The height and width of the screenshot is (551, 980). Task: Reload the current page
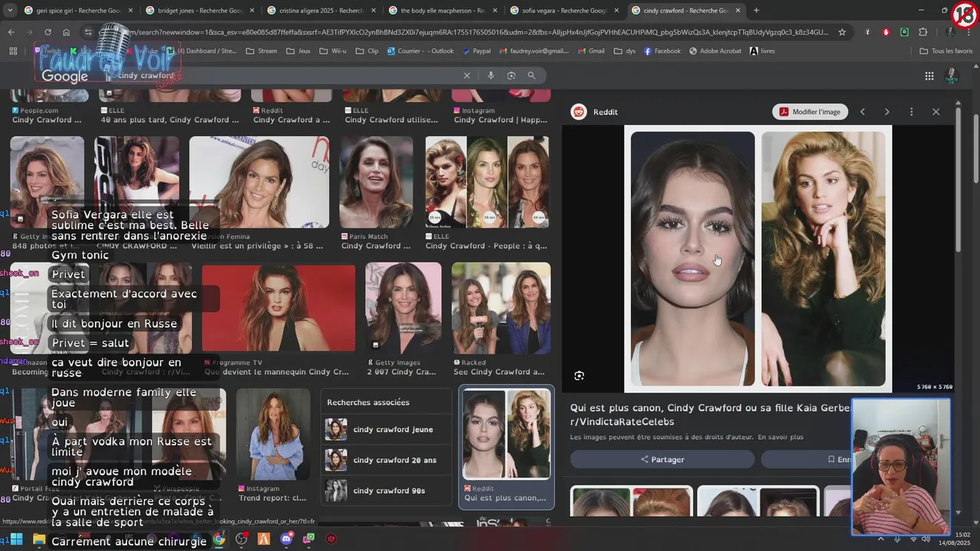click(47, 32)
